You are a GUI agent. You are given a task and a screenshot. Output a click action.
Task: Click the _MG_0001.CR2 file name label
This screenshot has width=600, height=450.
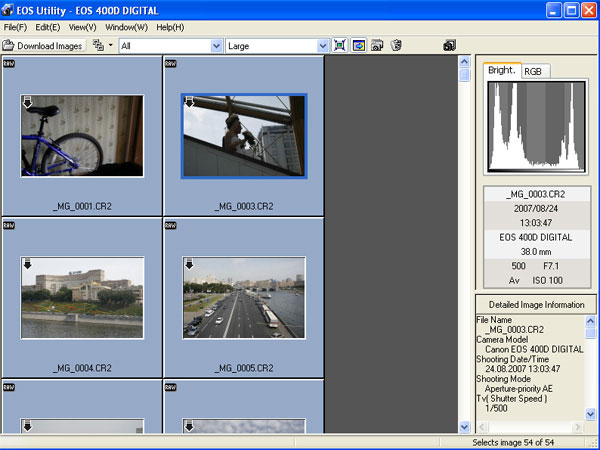pos(82,207)
